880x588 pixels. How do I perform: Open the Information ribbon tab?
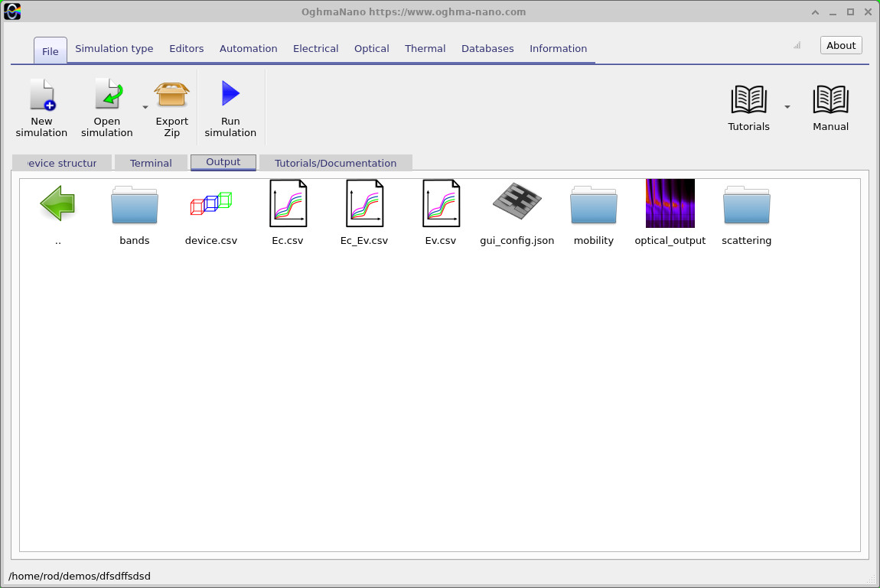point(558,48)
